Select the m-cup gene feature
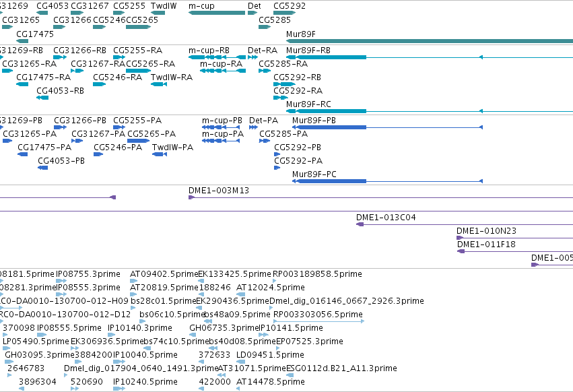The image size is (573, 392). coord(217,13)
